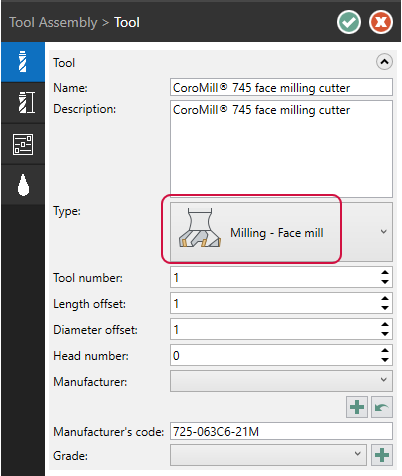This screenshot has height=476, width=402.
Task: Open the Tool tab with end mill icon
Action: point(23,62)
